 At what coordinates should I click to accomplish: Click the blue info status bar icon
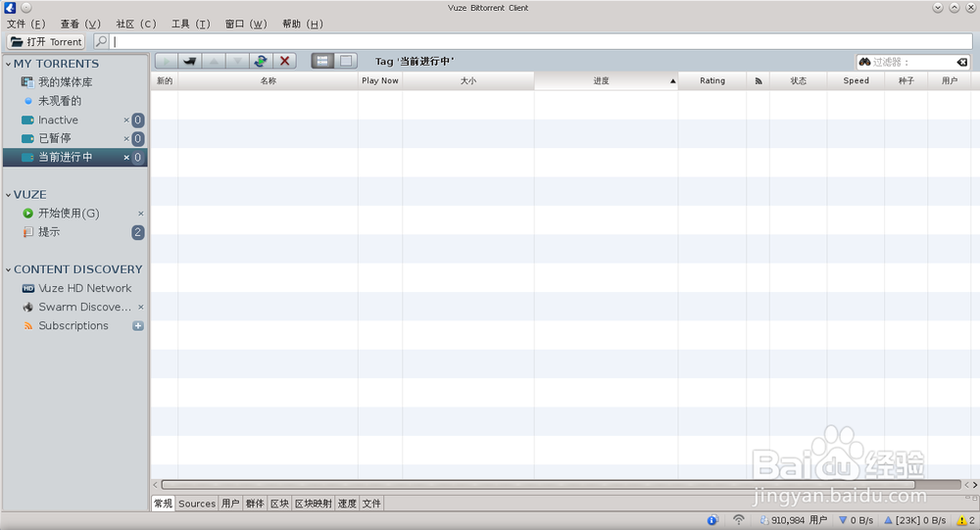tap(712, 520)
